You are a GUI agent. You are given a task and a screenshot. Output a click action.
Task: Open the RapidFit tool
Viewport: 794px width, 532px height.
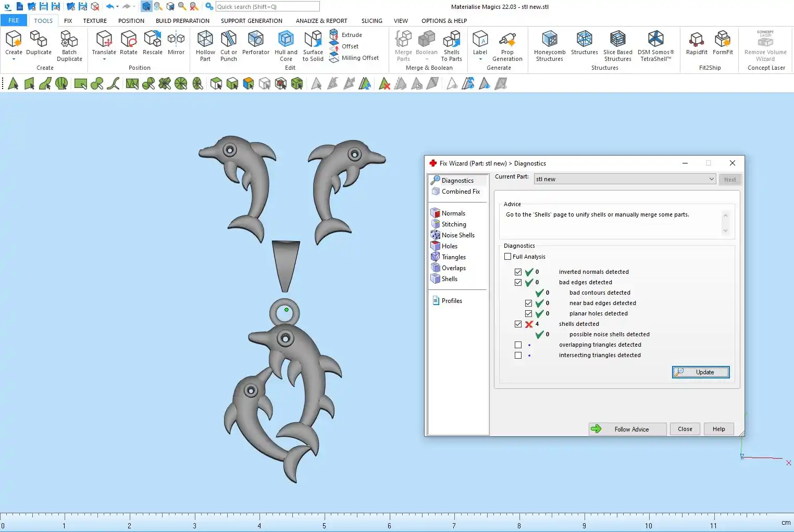696,40
